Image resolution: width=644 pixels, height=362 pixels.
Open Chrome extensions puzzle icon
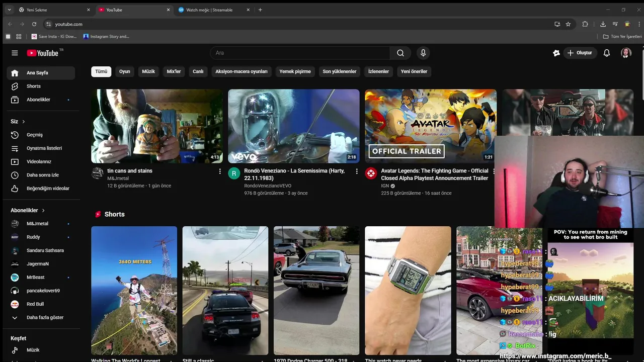[x=585, y=24]
